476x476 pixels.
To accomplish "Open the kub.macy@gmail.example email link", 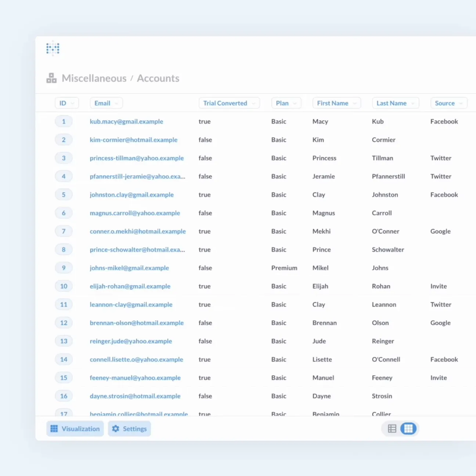I will [x=126, y=122].
